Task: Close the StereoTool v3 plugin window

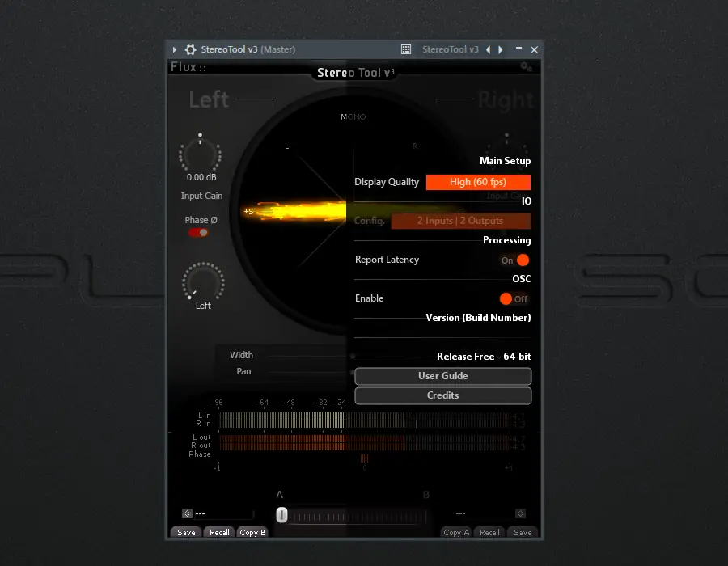Action: click(x=535, y=49)
